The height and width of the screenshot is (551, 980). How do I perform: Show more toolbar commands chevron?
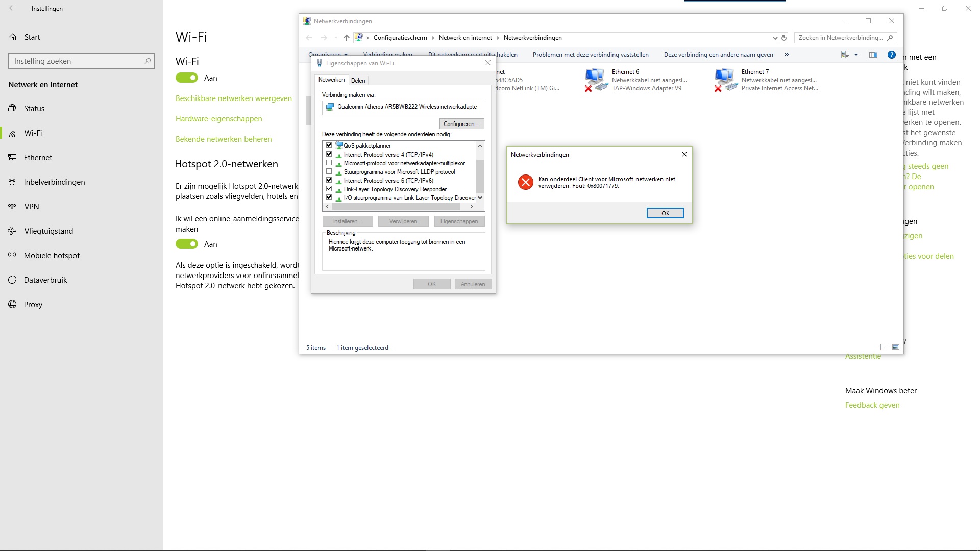[x=787, y=54]
